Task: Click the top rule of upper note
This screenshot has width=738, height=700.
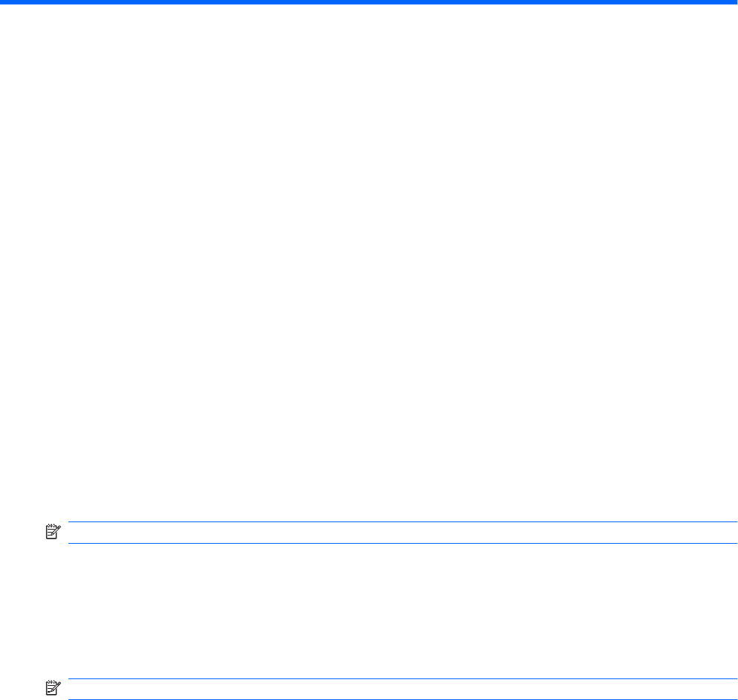Action: point(403,521)
